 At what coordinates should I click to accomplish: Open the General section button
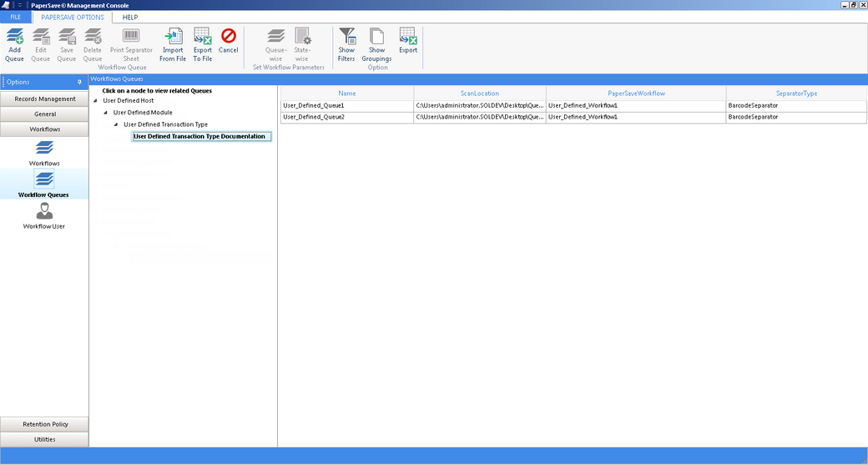coord(44,114)
